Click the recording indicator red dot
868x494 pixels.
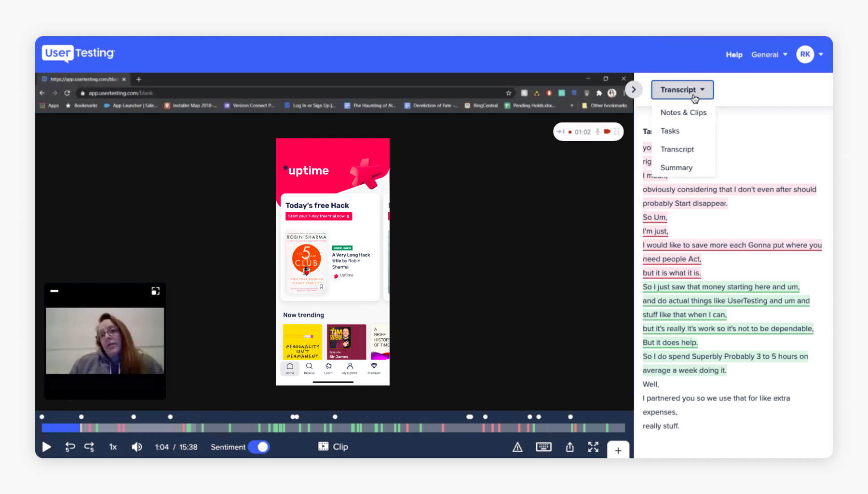[x=570, y=132]
